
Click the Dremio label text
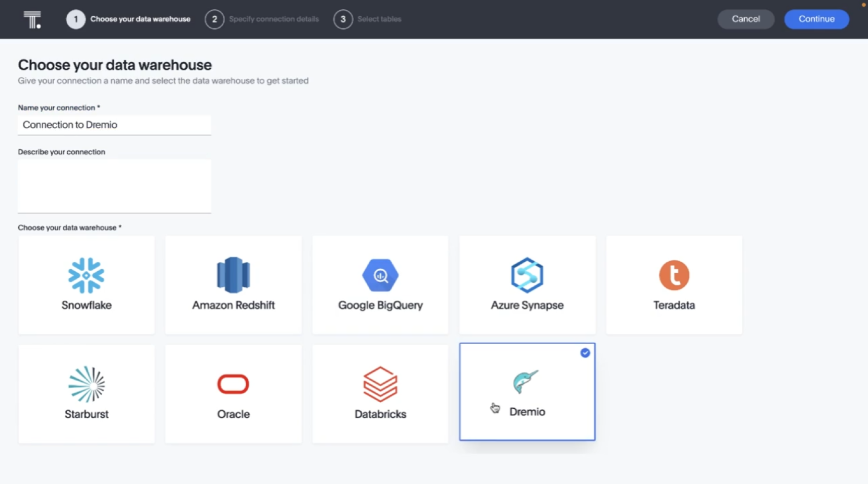[527, 412]
